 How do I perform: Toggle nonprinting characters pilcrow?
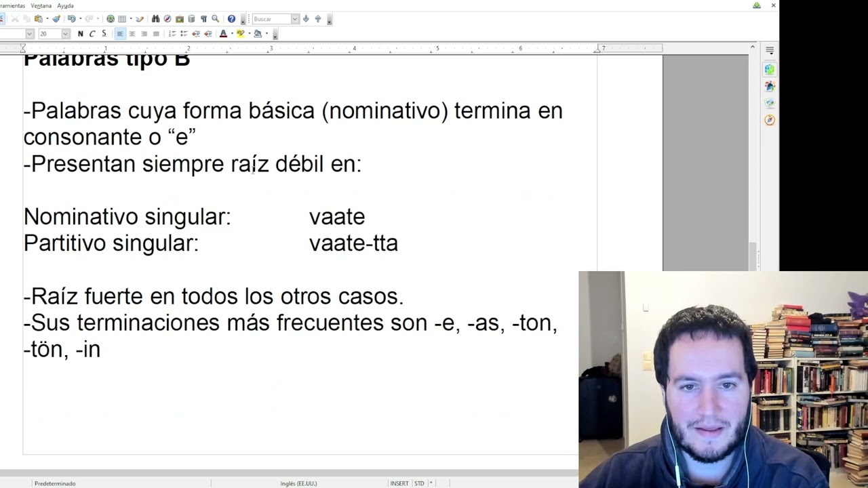pyautogui.click(x=203, y=19)
